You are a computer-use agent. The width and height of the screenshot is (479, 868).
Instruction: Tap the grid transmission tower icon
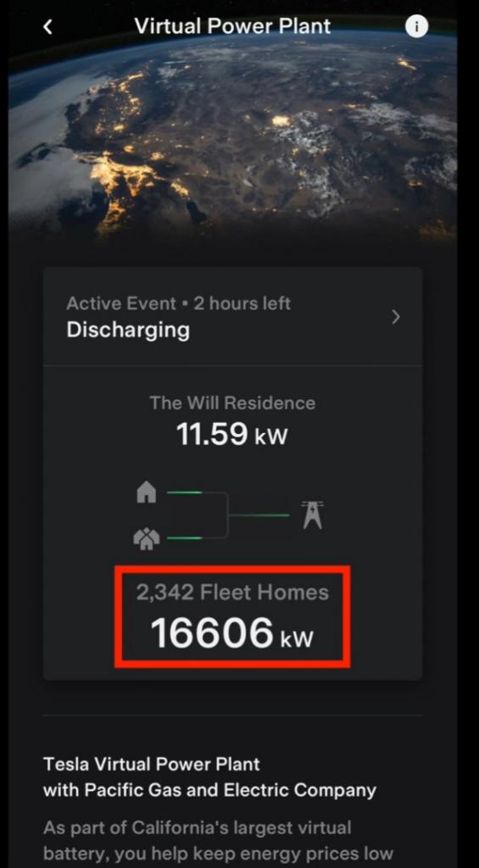(x=313, y=515)
